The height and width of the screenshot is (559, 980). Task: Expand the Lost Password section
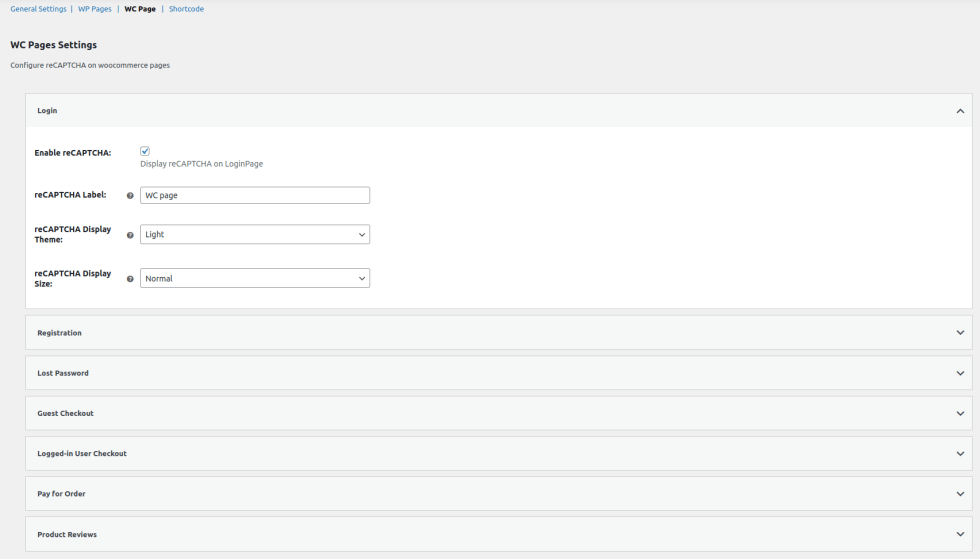[x=499, y=373]
